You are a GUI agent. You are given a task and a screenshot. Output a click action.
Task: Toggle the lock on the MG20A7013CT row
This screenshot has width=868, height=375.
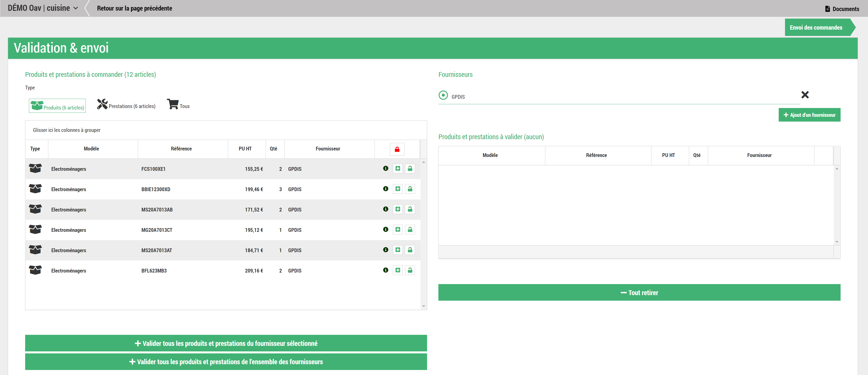(x=410, y=230)
